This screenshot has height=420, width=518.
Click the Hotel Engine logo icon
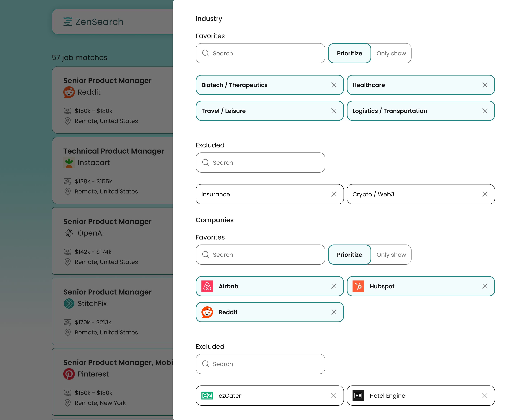(x=358, y=396)
